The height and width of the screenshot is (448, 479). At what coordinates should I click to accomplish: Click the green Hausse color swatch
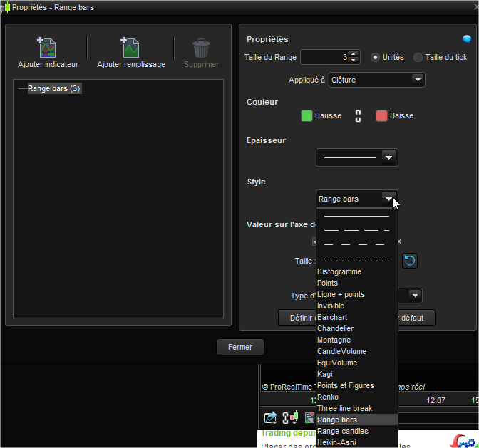pos(307,115)
